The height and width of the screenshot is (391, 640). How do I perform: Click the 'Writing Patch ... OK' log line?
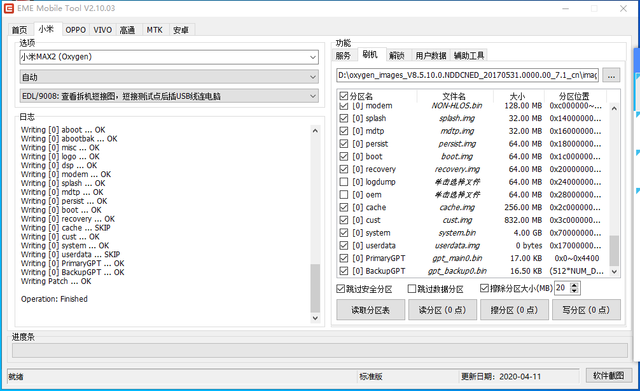[56, 281]
